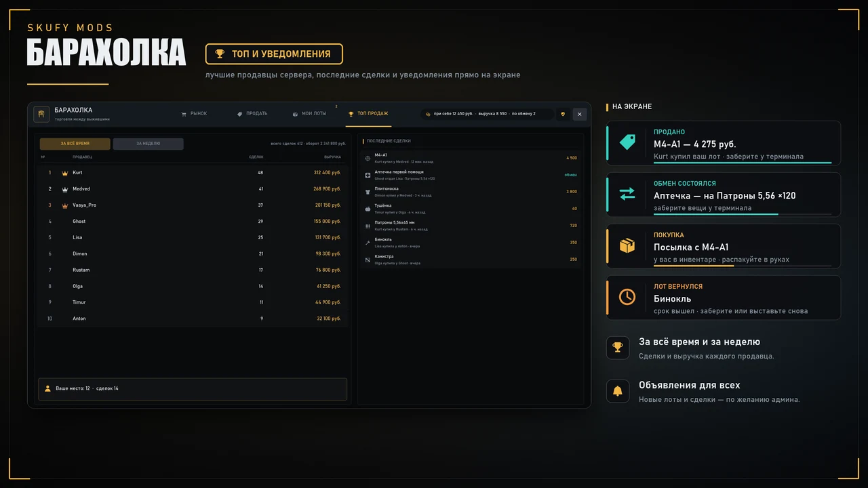Click the Барахолка logo icon in the header

click(41, 114)
